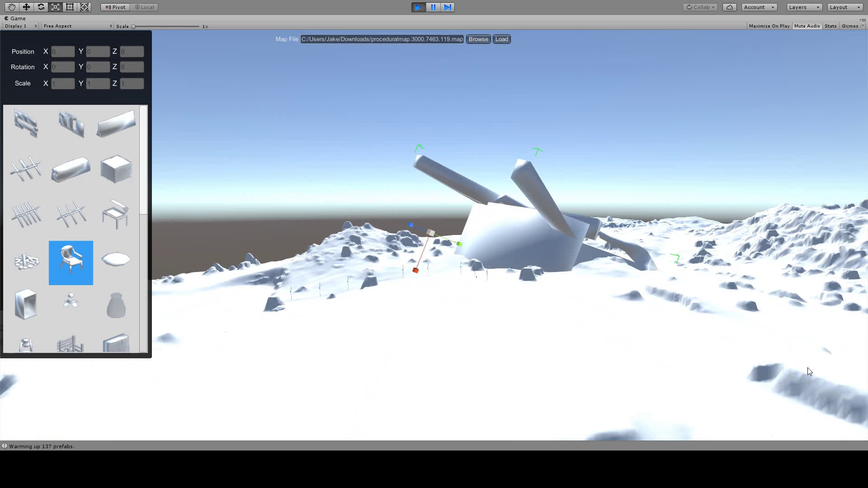Open the cloud services icon
Screen dimensions: 868x488
point(729,7)
